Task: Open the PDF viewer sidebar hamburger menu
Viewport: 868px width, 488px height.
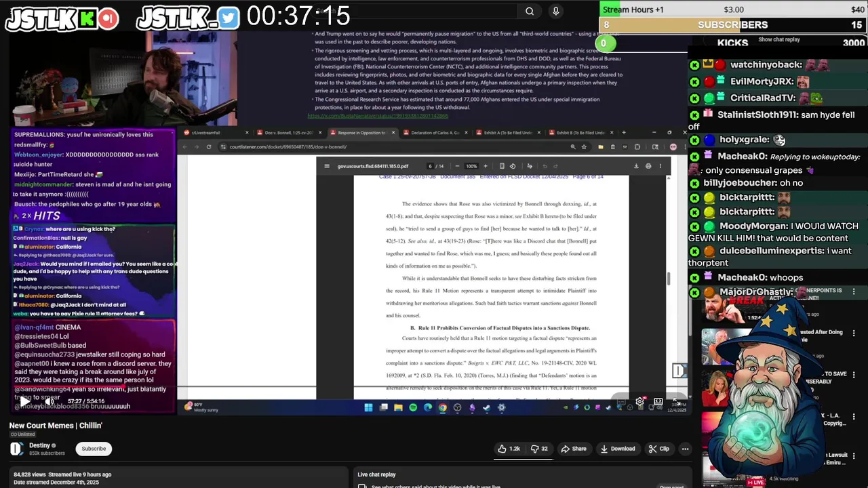Action: (x=327, y=166)
